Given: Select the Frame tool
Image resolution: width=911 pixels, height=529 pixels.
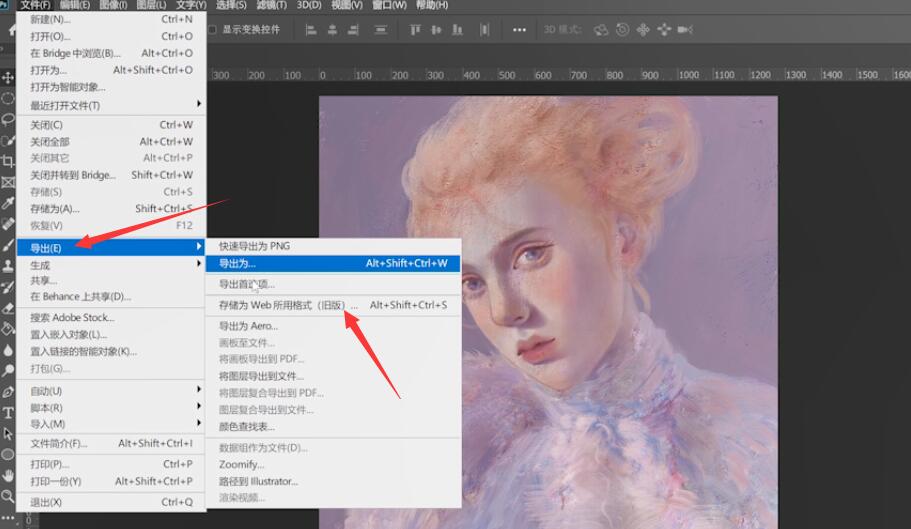Looking at the screenshot, I should pos(8,182).
